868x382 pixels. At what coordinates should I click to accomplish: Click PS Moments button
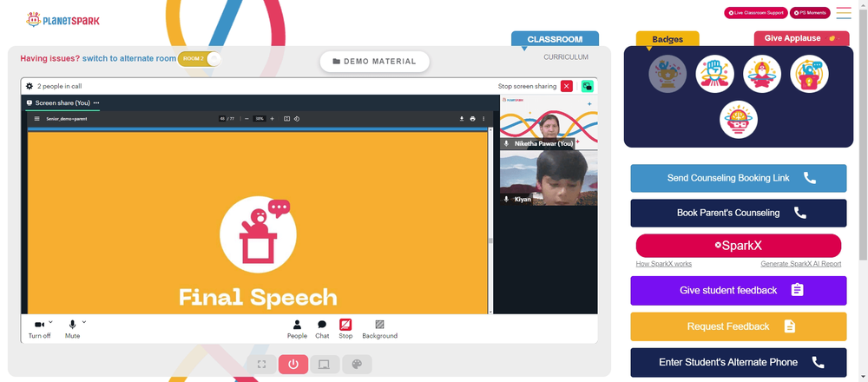(810, 13)
